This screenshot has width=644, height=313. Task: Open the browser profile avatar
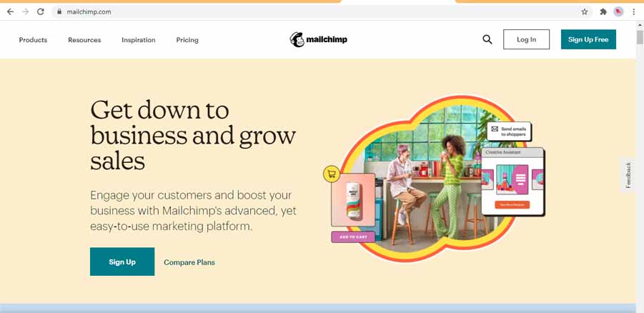(618, 12)
